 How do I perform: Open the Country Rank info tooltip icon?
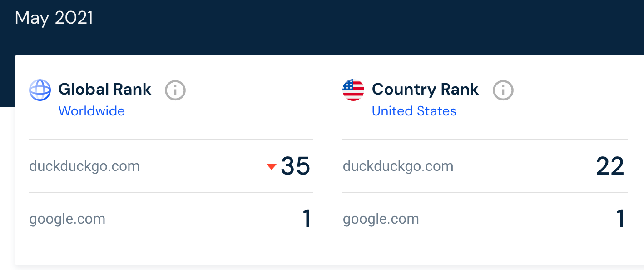tap(503, 90)
